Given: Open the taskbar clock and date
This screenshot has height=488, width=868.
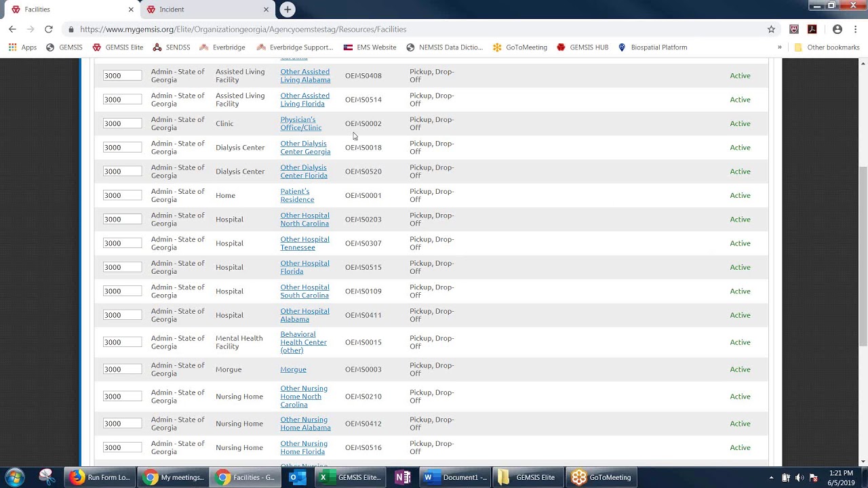Looking at the screenshot, I should (x=841, y=477).
